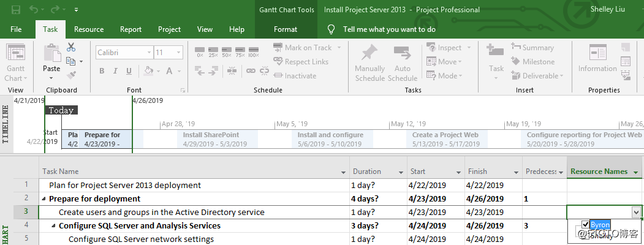This screenshot has width=644, height=245.
Task: Click the Task Notes icon in Properties
Action: (626, 48)
